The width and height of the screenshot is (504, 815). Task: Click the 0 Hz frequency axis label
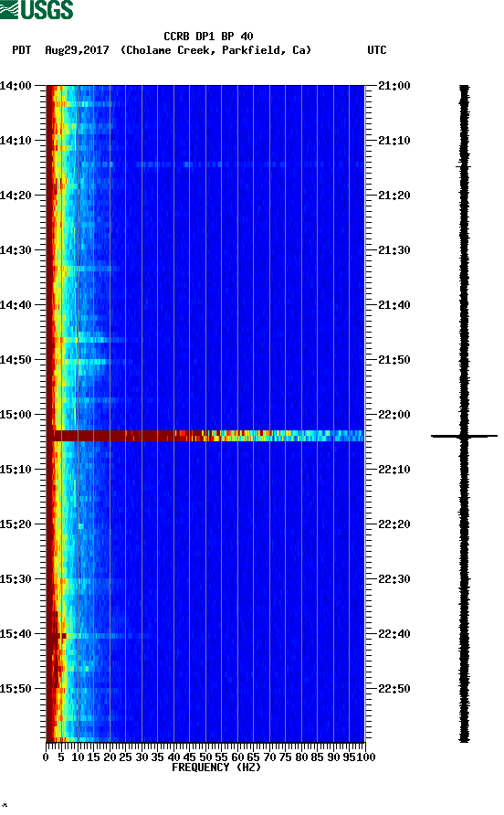point(46,757)
